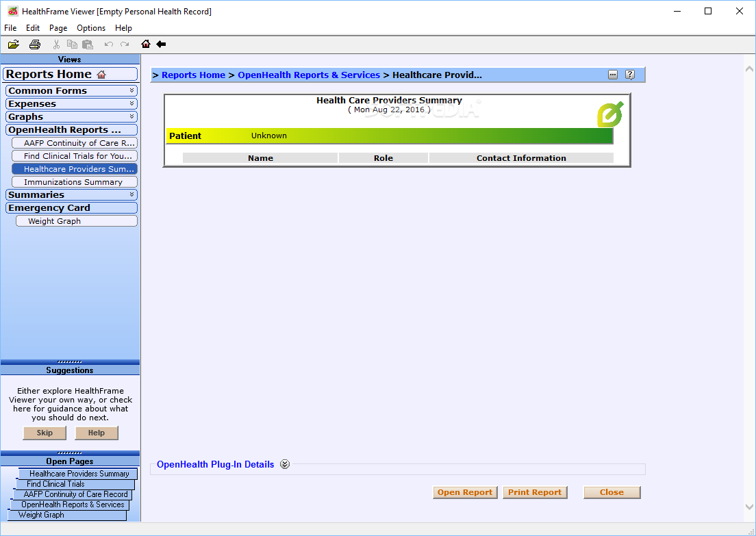Image resolution: width=756 pixels, height=536 pixels.
Task: Switch to OpenHealth Reports & Services open page
Action: click(70, 505)
